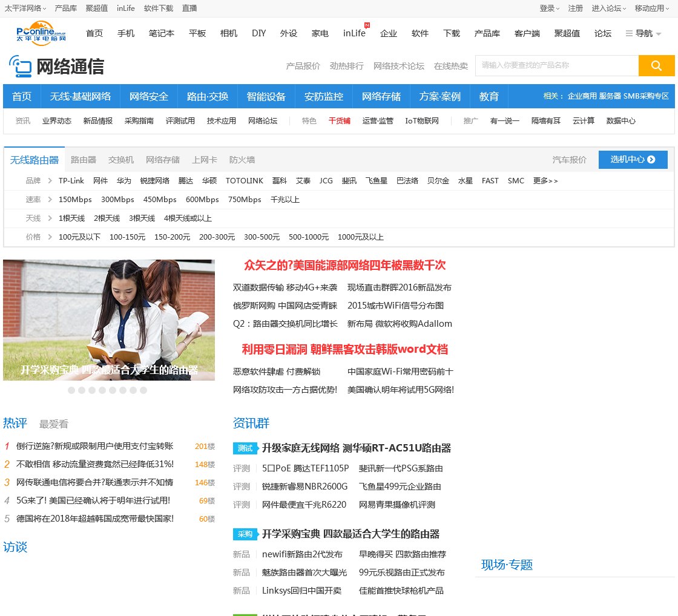This screenshot has height=616, width=678.
Task: Open 安防监控 in blue nav bar
Action: 324,96
